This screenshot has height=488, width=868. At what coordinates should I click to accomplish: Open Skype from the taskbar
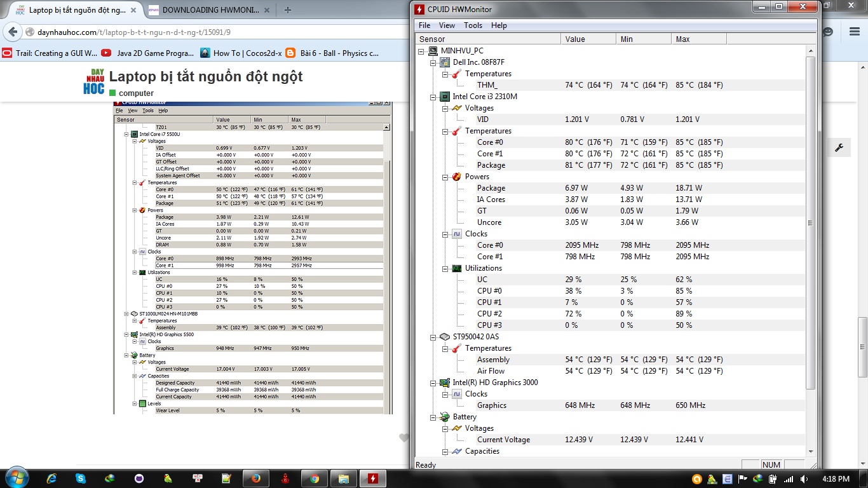81,478
